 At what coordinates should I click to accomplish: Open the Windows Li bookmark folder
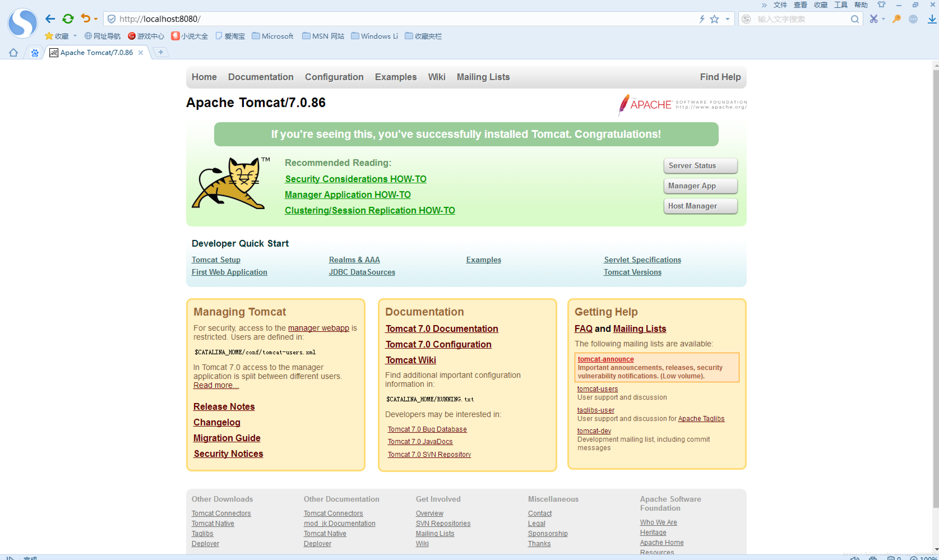click(374, 36)
